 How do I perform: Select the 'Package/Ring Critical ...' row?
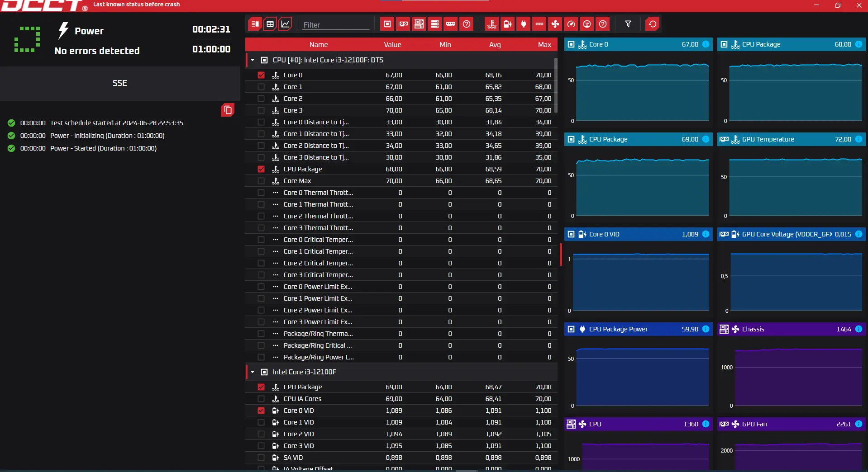(x=401, y=345)
